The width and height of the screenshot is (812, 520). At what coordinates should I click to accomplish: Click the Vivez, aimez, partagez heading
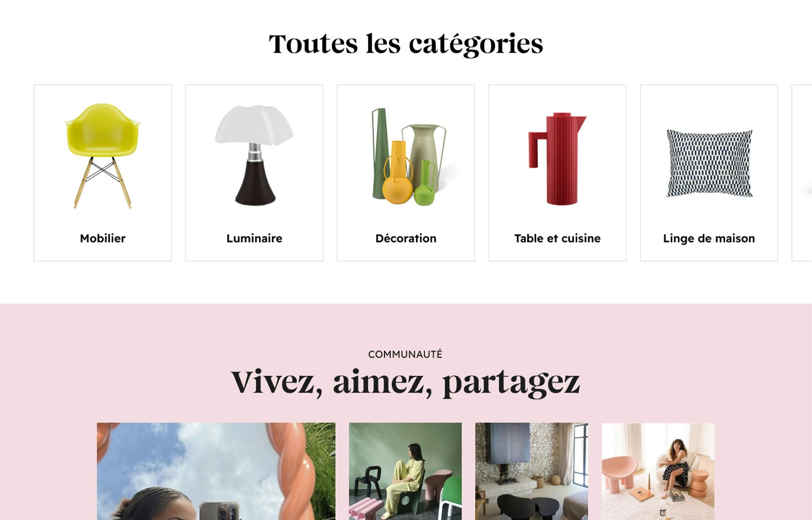[406, 382]
